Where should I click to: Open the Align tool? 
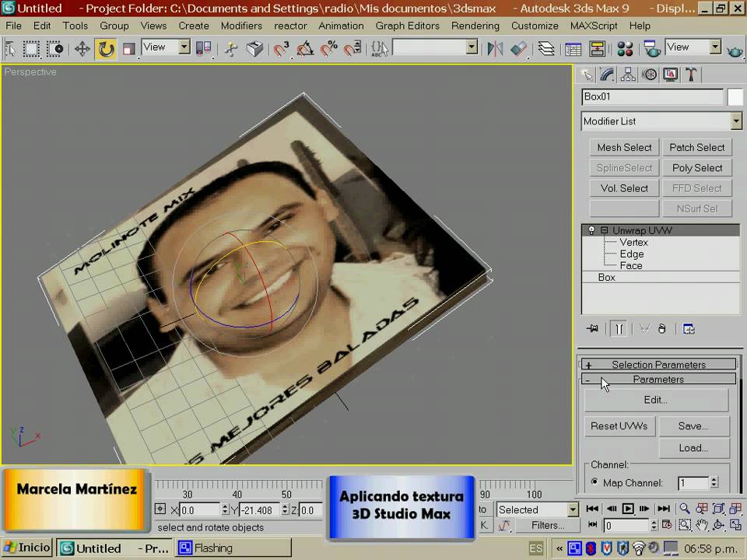[518, 48]
